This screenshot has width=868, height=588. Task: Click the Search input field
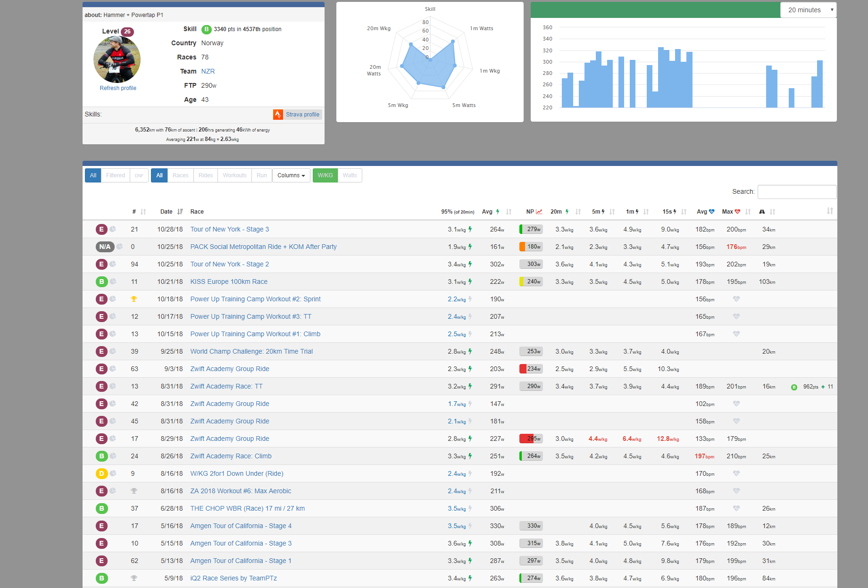pos(797,191)
